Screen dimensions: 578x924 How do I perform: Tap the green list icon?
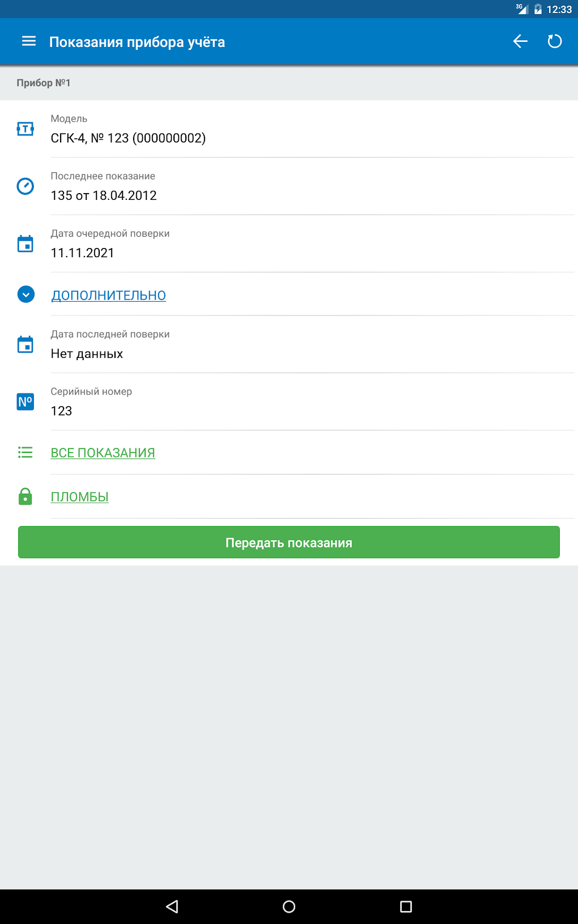25,452
